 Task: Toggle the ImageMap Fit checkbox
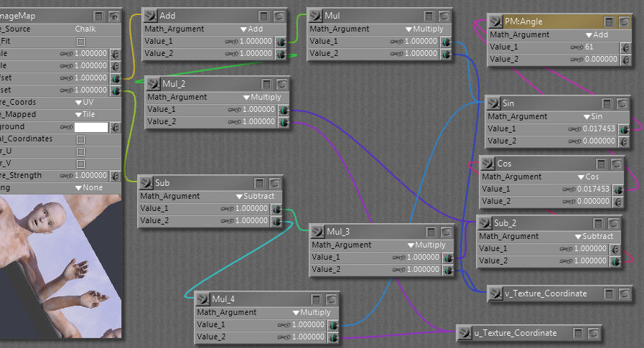tap(81, 42)
